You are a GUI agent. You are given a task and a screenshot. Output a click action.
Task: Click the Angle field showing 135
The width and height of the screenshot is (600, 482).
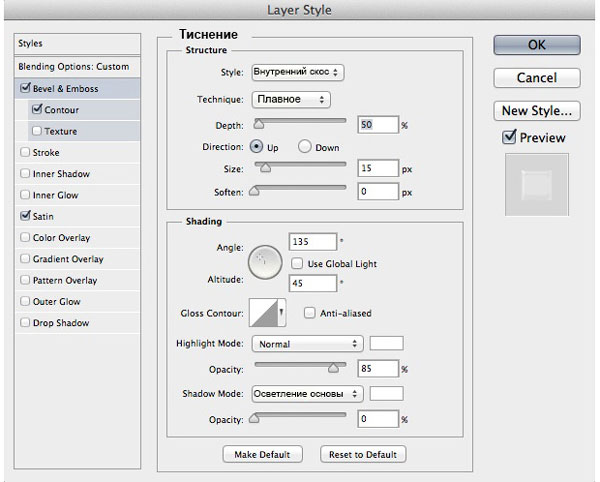tap(313, 242)
